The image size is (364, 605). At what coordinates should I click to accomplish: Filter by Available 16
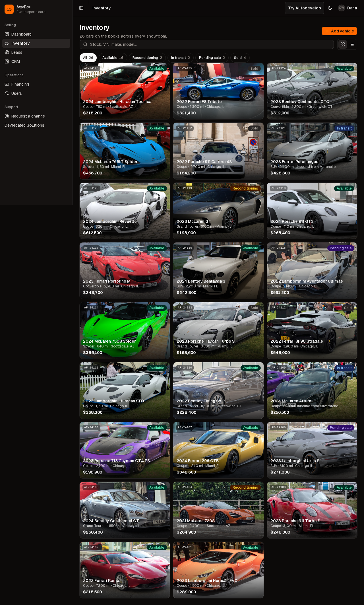[113, 58]
